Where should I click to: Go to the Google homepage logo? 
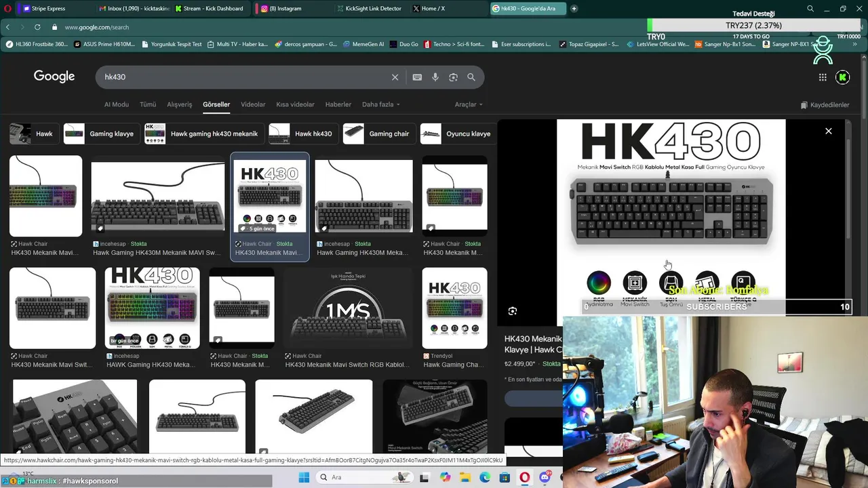(54, 77)
